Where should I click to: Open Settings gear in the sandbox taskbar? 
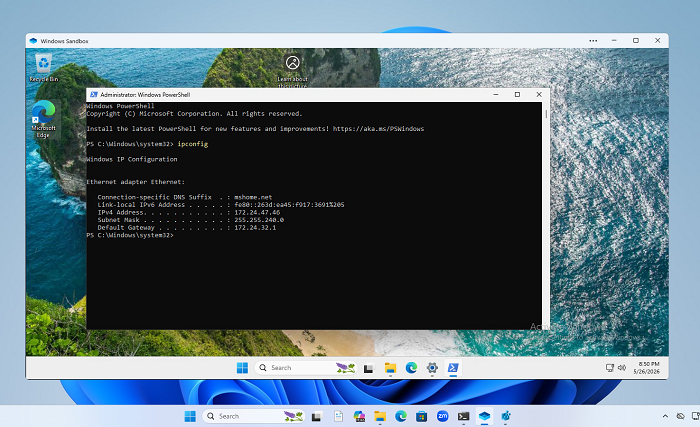pos(432,368)
